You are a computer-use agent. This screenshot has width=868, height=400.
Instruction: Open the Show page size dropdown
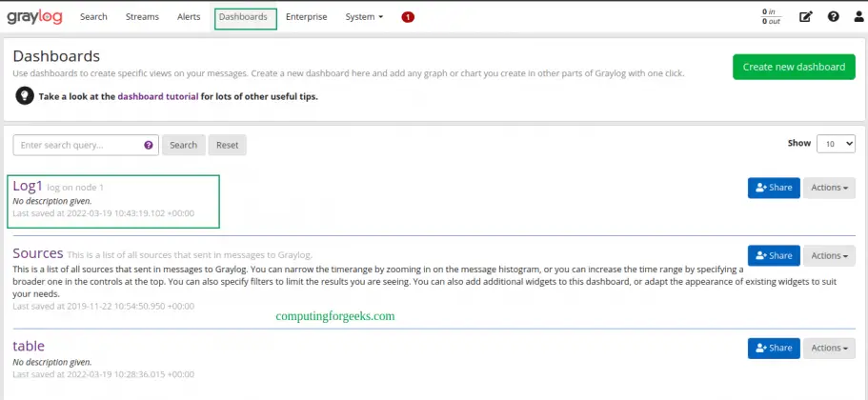(836, 144)
